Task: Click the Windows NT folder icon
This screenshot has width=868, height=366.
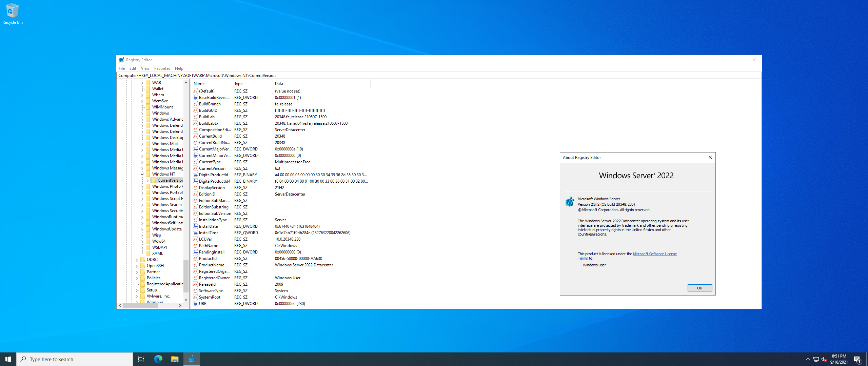Action: coord(148,174)
